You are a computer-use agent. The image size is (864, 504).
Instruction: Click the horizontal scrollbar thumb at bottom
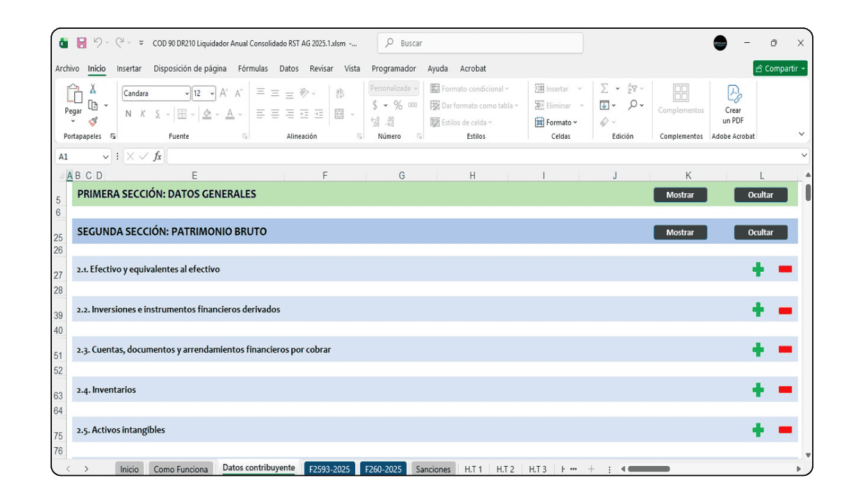click(648, 469)
